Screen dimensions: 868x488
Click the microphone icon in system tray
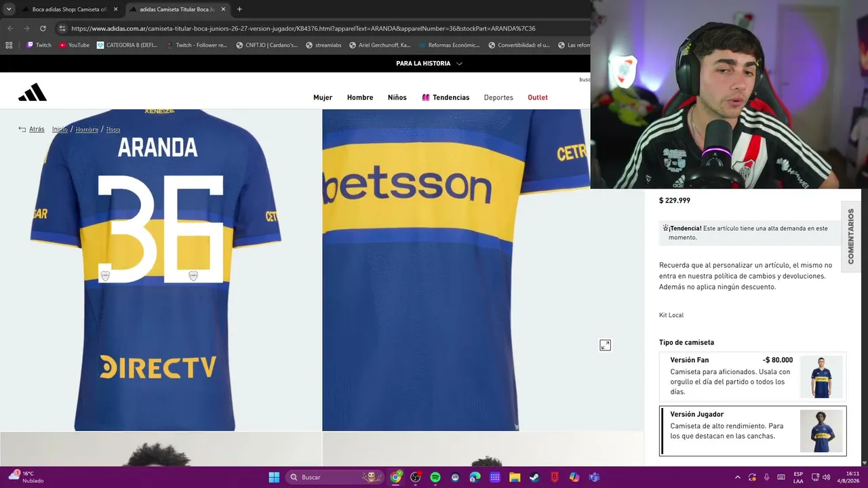(767, 477)
